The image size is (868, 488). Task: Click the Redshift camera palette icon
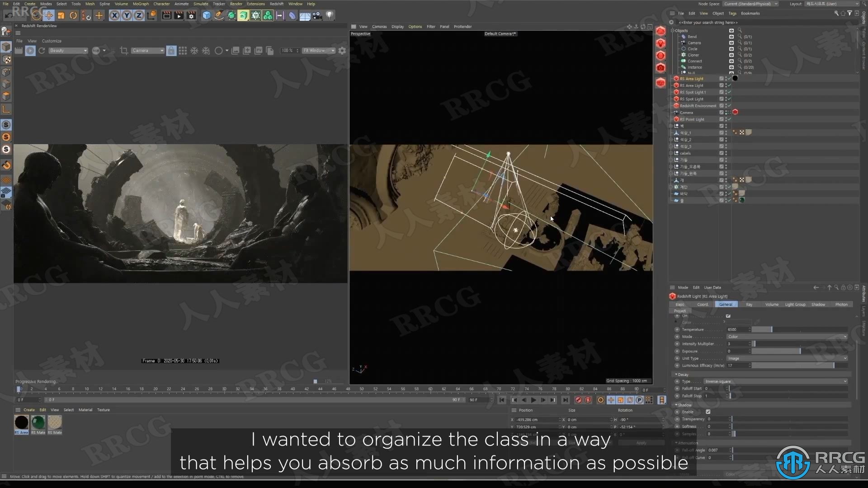tap(660, 68)
